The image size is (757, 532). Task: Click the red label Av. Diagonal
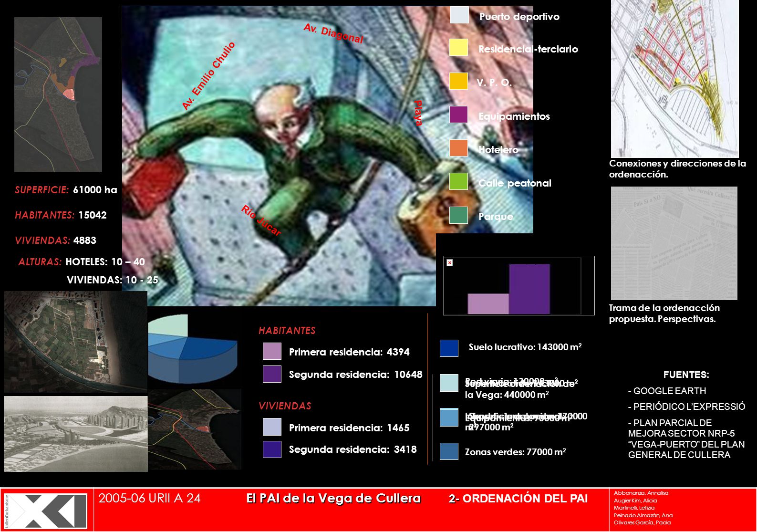[333, 33]
